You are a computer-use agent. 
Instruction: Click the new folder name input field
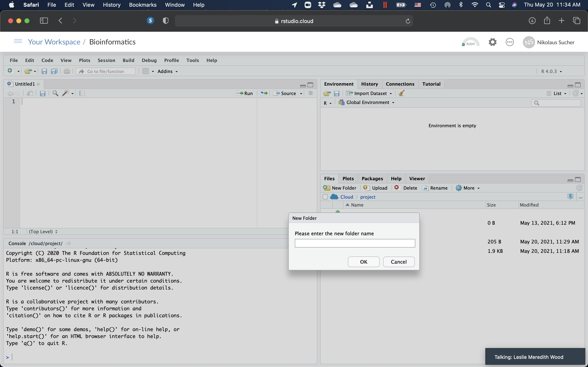click(x=355, y=243)
